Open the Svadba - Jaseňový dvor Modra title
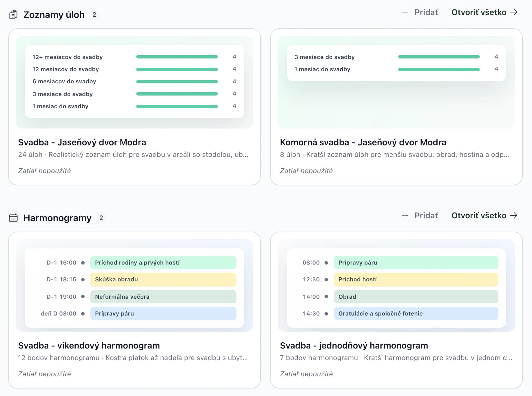532x396 pixels. tap(82, 142)
